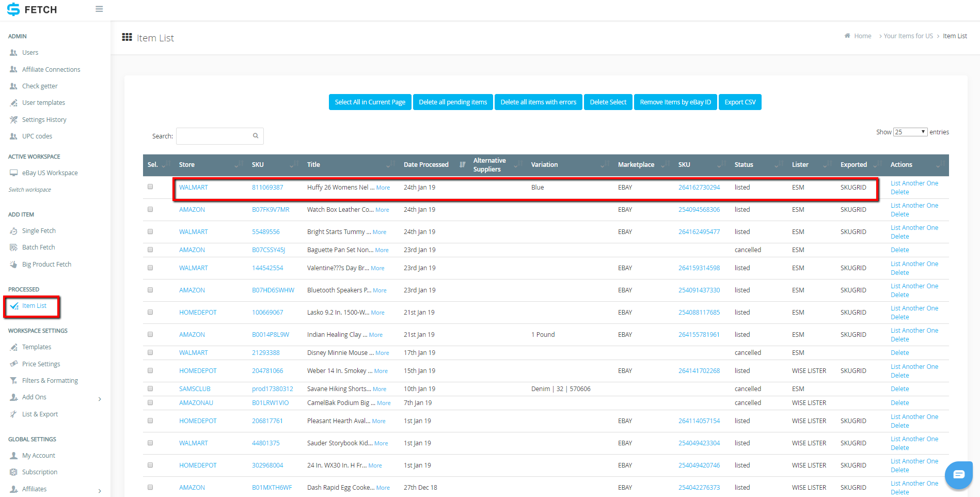Check the box for SKU 811069387 row
The image size is (980, 497).
click(150, 187)
